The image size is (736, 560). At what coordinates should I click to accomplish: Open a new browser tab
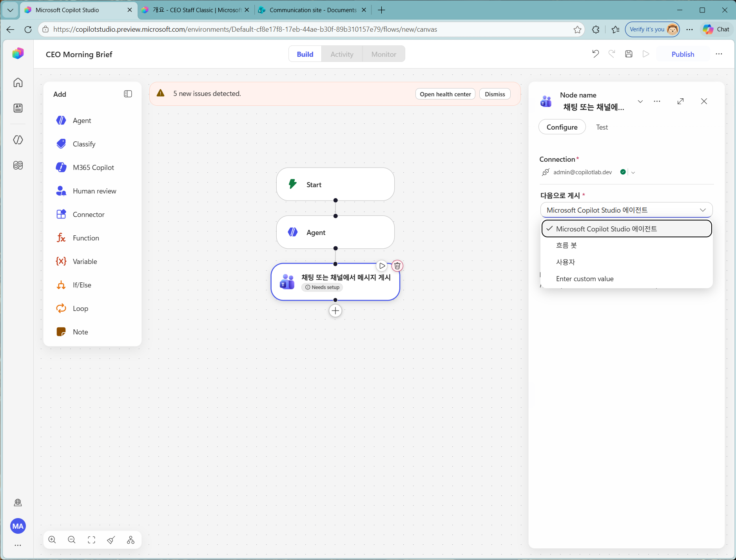click(x=381, y=10)
